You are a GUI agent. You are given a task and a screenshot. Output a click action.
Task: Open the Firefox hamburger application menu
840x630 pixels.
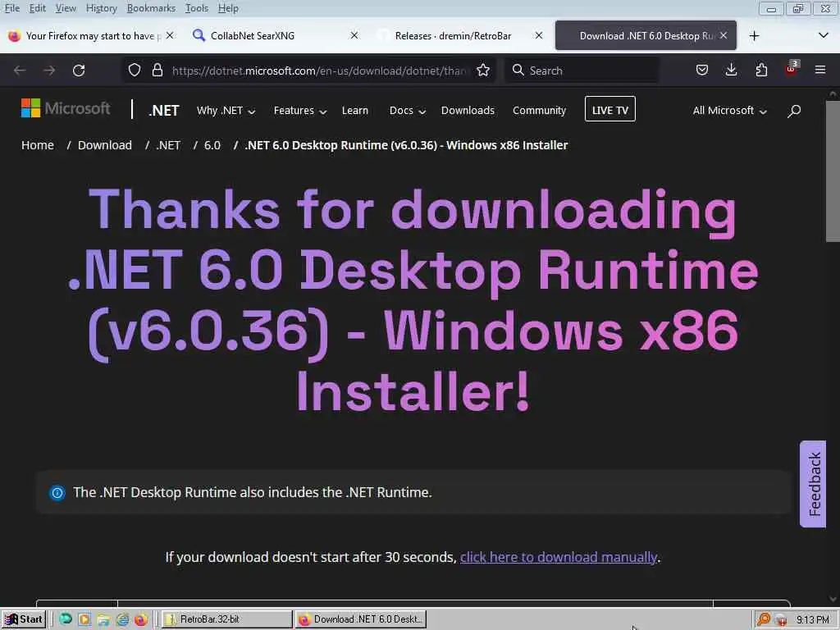tap(820, 71)
